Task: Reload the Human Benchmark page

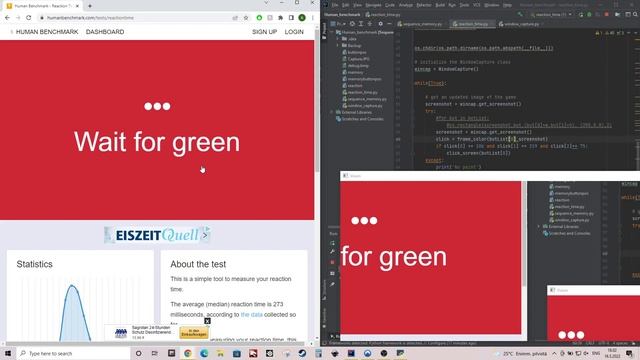Action: [x=29, y=18]
